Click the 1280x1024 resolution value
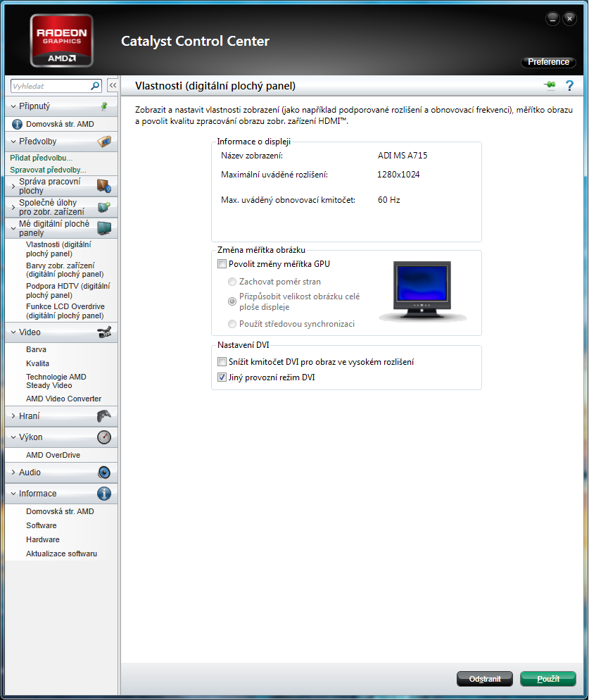 (x=398, y=175)
